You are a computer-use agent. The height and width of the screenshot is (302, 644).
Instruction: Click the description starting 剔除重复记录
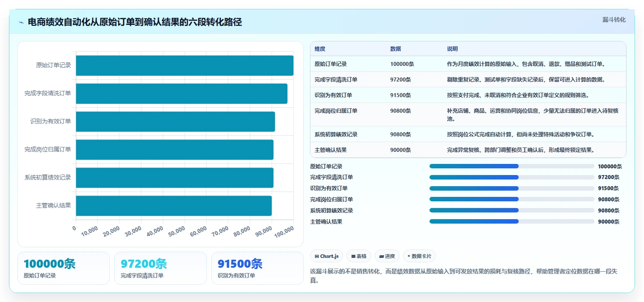point(526,80)
